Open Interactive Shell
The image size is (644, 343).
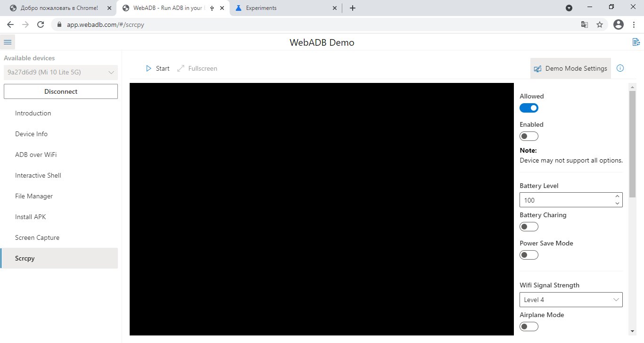point(59,175)
